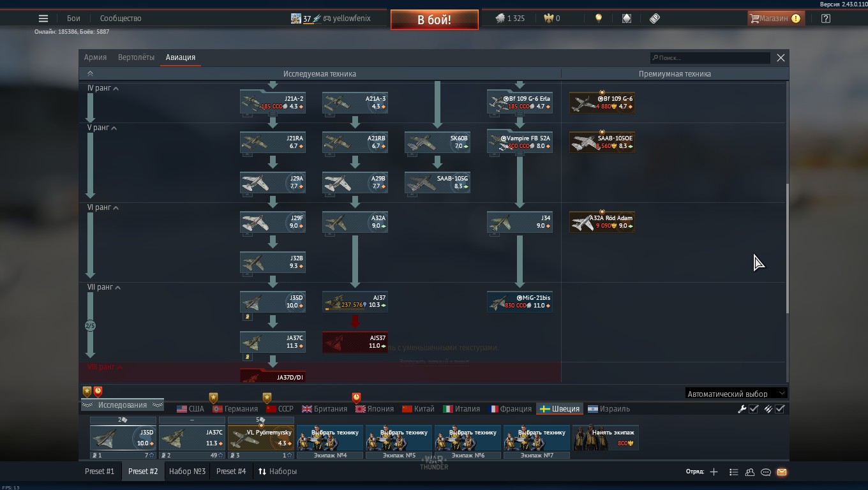Add squad member with plus icon
Image resolution: width=868 pixels, height=490 pixels.
coord(714,472)
